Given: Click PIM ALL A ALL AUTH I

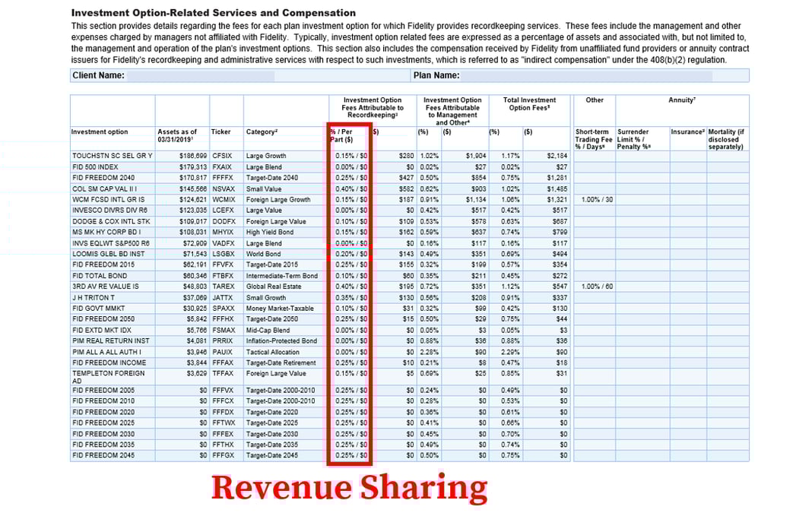Looking at the screenshot, I should [106, 352].
